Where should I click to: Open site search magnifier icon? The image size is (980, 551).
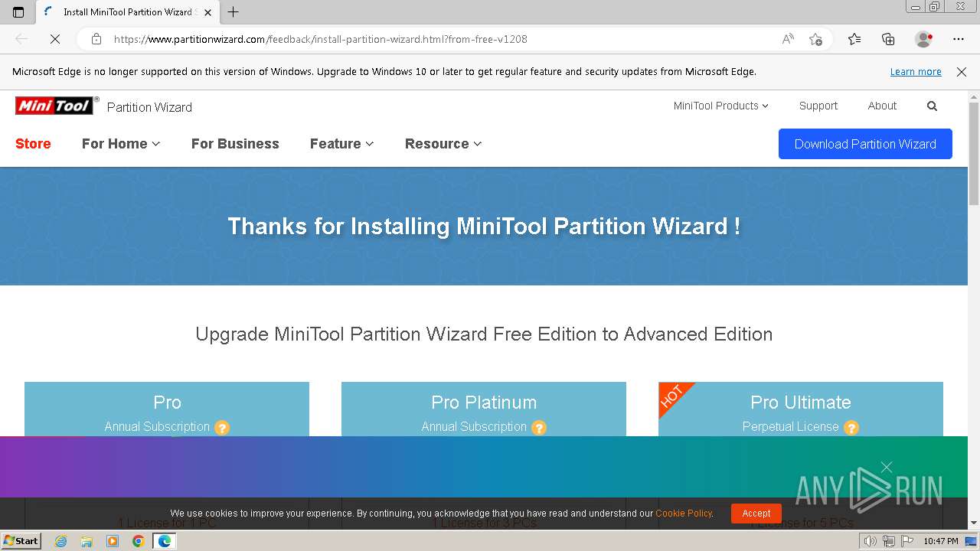(932, 106)
